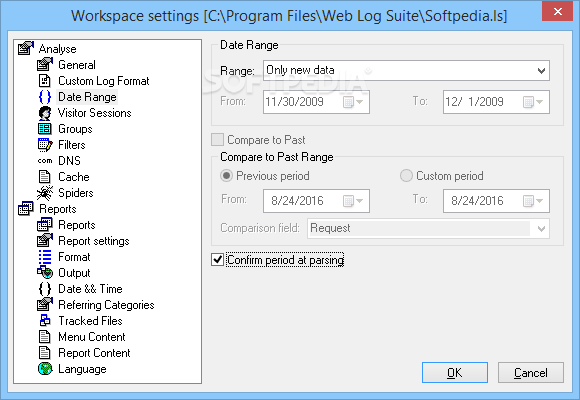Select the Analyse tree label

click(57, 49)
